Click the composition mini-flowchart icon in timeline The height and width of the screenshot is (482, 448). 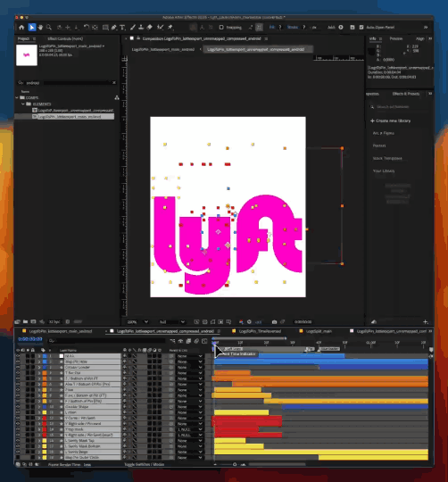(173, 341)
